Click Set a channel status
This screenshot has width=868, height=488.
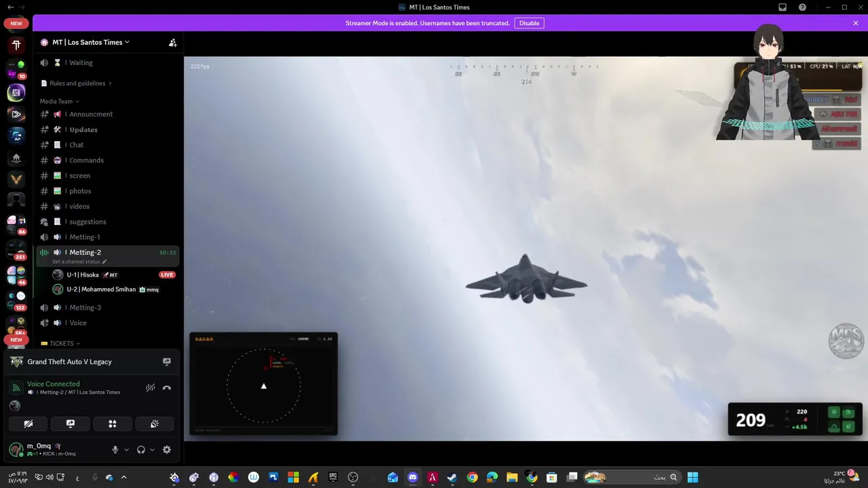(x=79, y=262)
